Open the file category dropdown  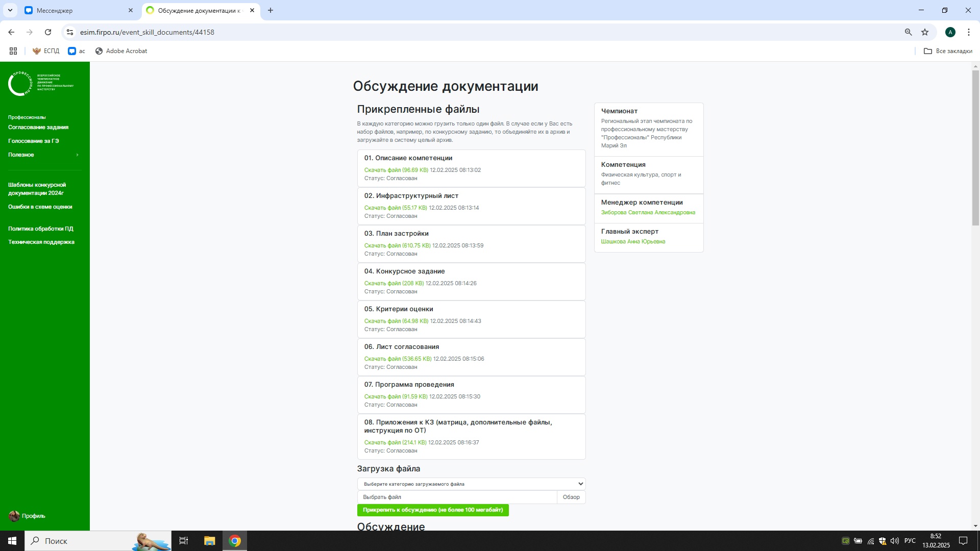coord(471,484)
